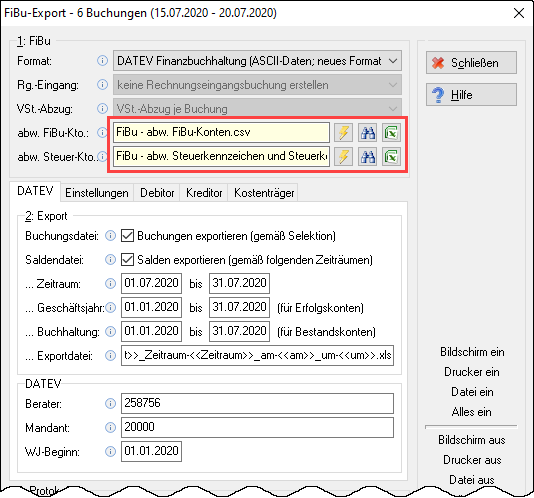Uncheck Salden exportieren checkbox
534x498 pixels.
[x=127, y=260]
